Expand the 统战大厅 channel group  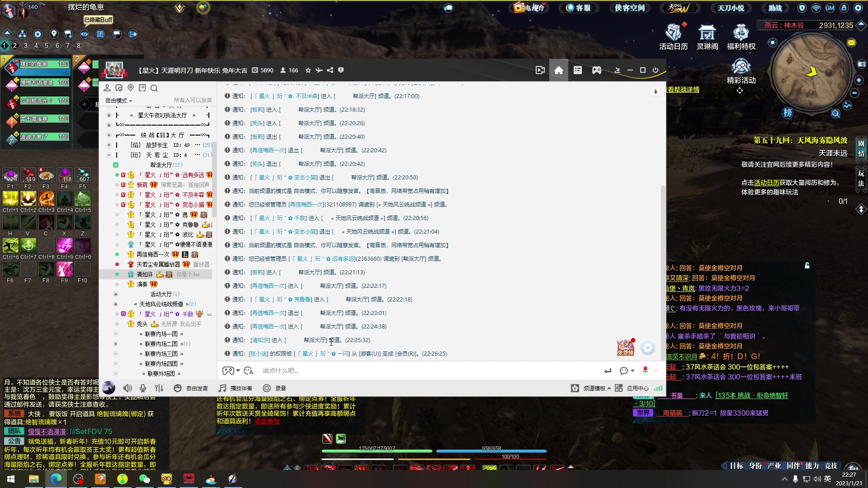(108, 135)
